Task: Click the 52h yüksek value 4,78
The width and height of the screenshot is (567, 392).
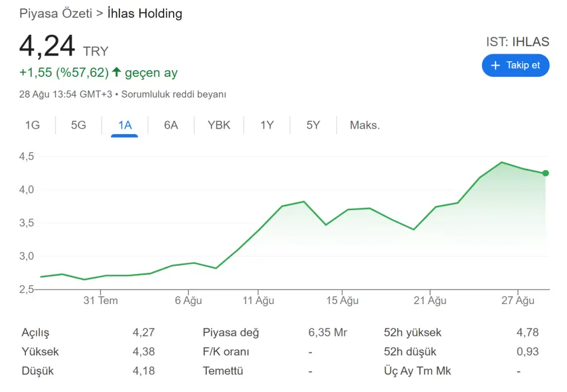Action: point(527,332)
